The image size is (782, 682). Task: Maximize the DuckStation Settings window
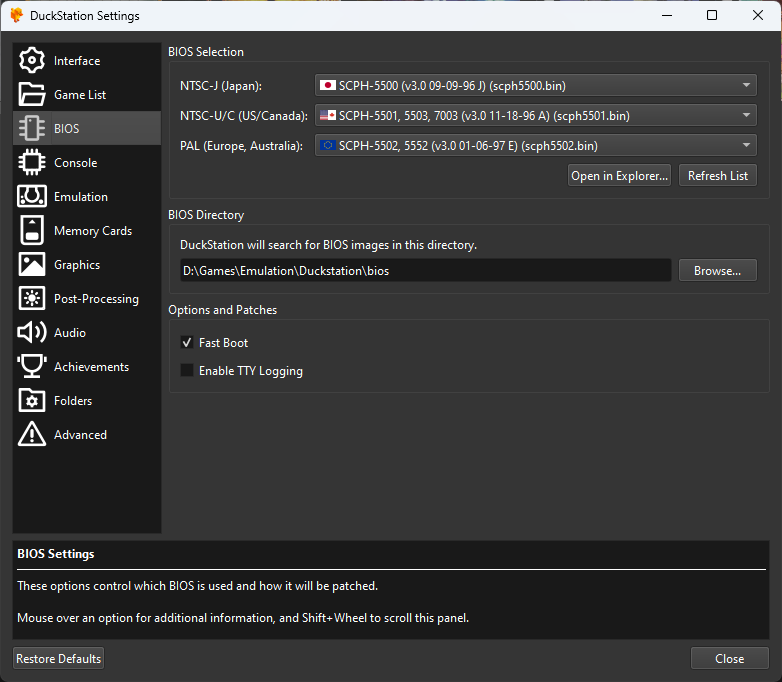click(712, 15)
